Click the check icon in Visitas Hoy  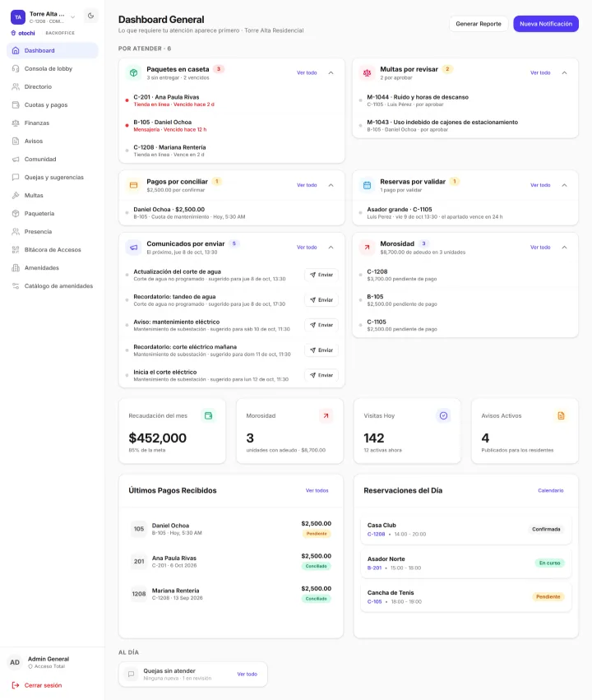coord(443,415)
